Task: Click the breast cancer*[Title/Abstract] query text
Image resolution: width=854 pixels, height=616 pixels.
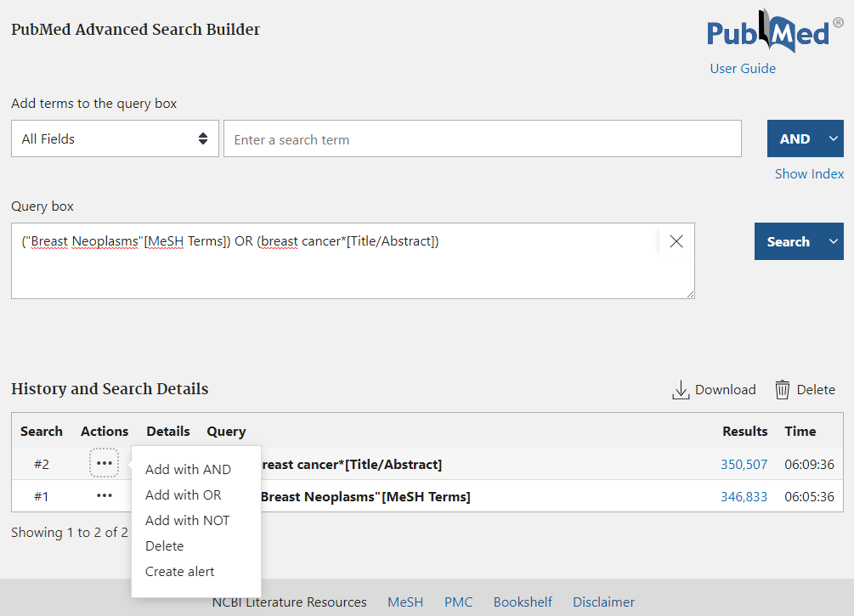Action: (x=352, y=465)
